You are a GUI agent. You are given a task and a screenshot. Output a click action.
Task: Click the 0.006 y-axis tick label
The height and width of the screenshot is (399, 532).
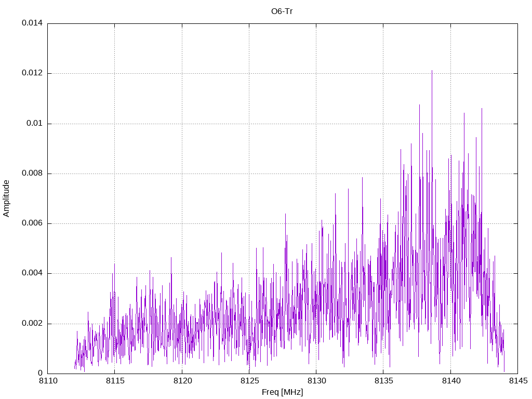click(32, 223)
